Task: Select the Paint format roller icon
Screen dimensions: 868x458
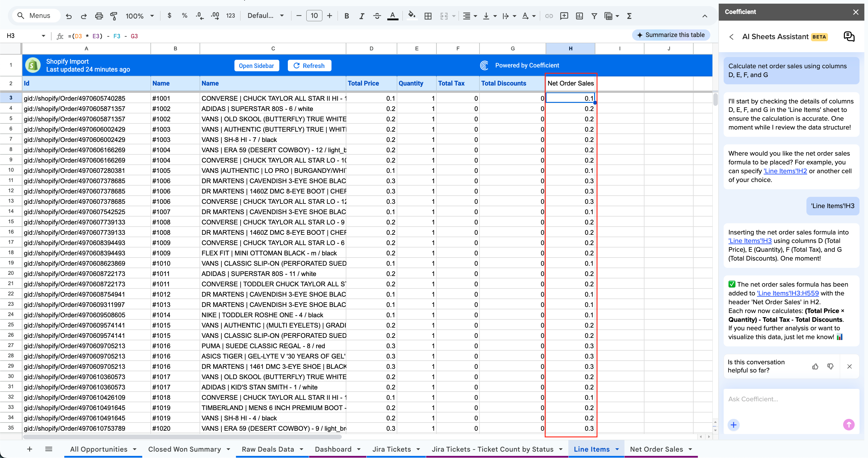Action: 114,16
